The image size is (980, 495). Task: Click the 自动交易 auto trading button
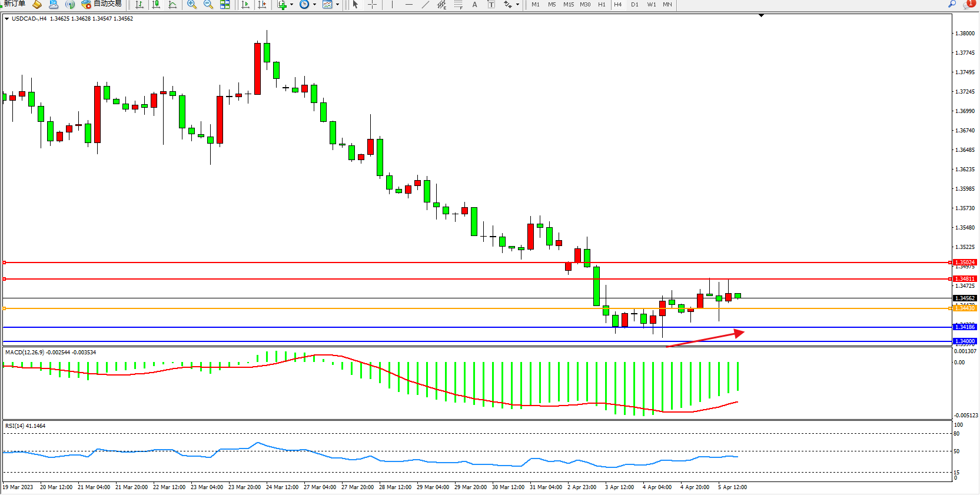[102, 4]
